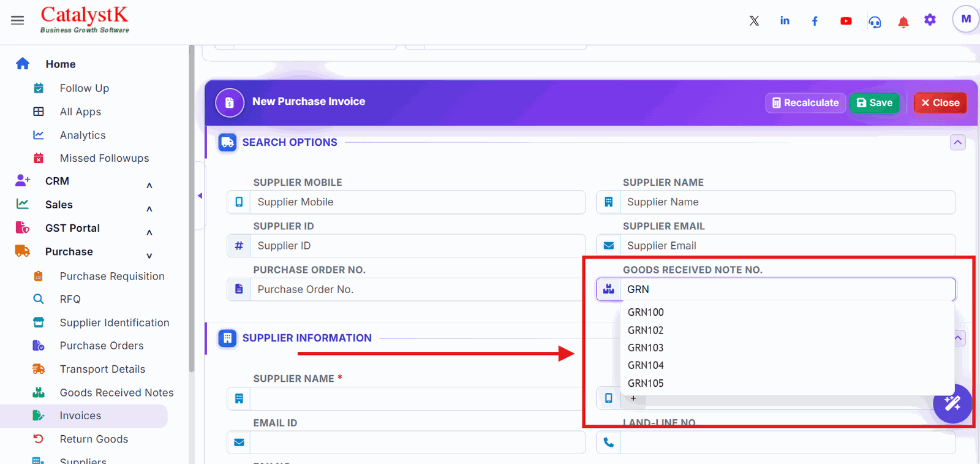Open the hamburger navigation menu

[18, 20]
